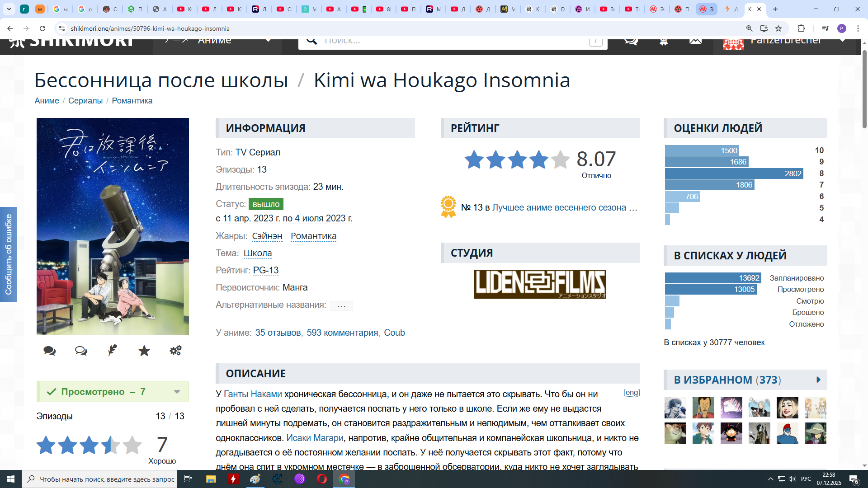The width and height of the screenshot is (868, 488).
Task: Bookmark this page with the address bar star
Action: (x=778, y=28)
